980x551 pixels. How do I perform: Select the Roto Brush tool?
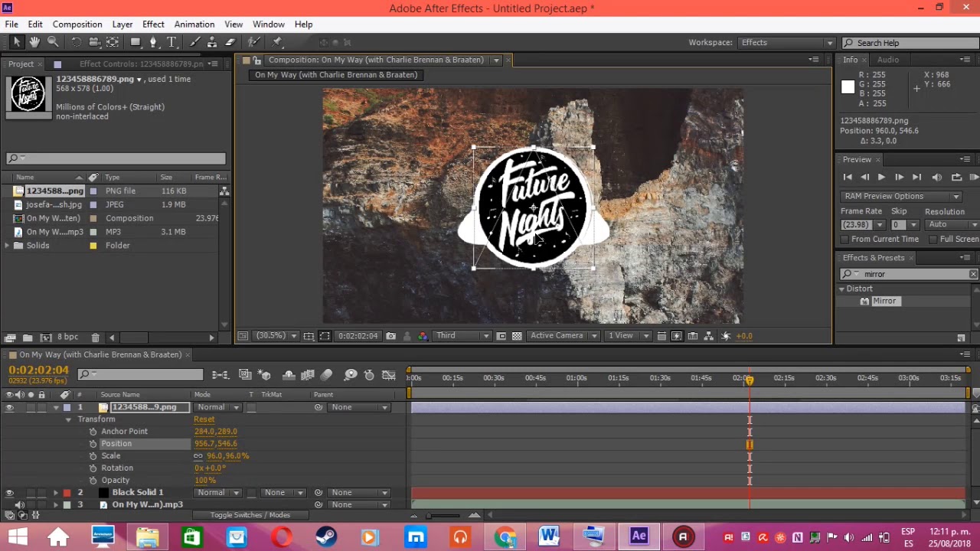pyautogui.click(x=254, y=42)
